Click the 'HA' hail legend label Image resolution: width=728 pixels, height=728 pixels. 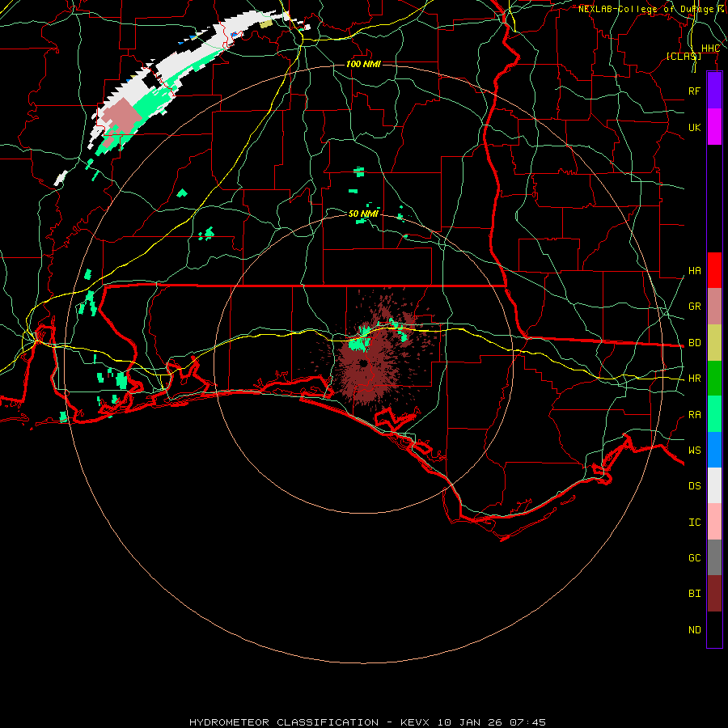pyautogui.click(x=694, y=271)
